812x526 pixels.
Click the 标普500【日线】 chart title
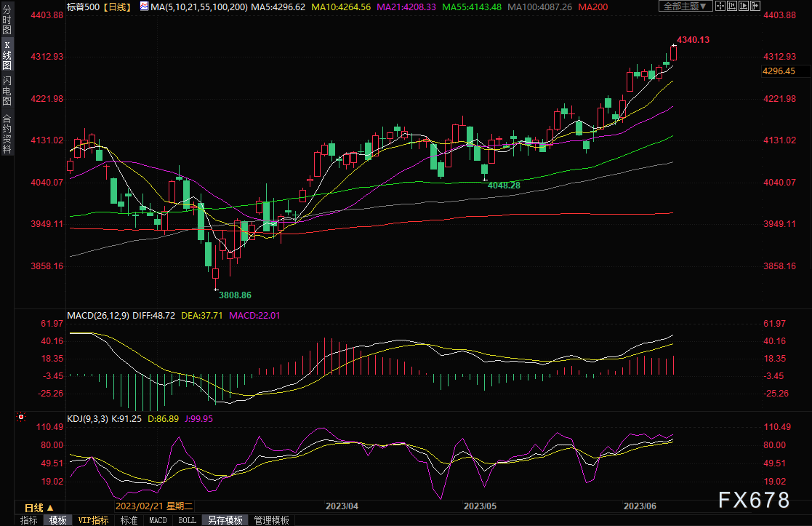pyautogui.click(x=100, y=7)
